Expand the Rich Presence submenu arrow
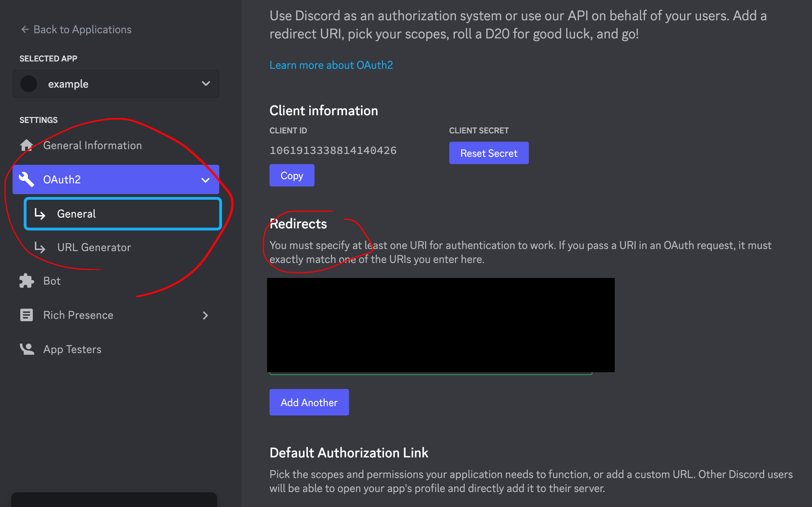 pyautogui.click(x=206, y=315)
